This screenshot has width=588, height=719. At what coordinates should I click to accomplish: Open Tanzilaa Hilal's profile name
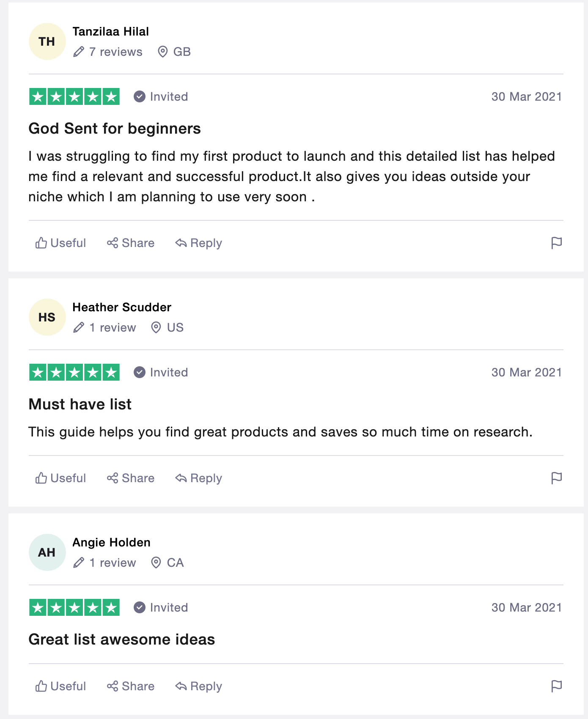click(x=110, y=31)
